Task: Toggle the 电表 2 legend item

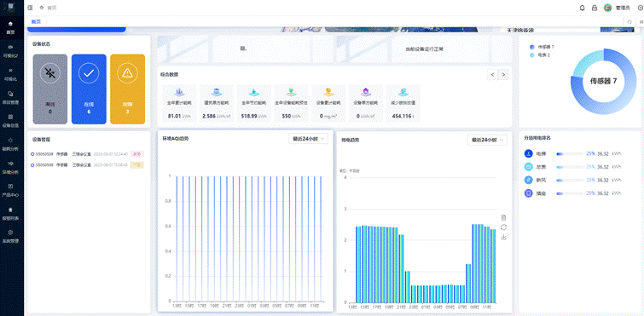Action: coord(540,55)
